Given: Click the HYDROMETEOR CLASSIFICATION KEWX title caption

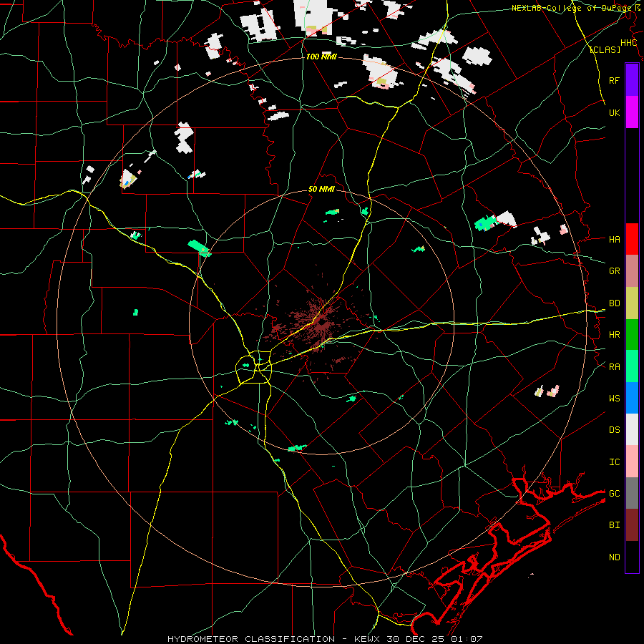Looking at the screenshot, I should 325,639.
